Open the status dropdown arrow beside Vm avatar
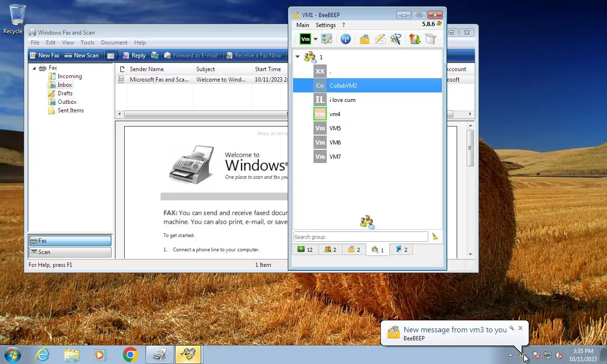This screenshot has height=364, width=607. [x=315, y=39]
